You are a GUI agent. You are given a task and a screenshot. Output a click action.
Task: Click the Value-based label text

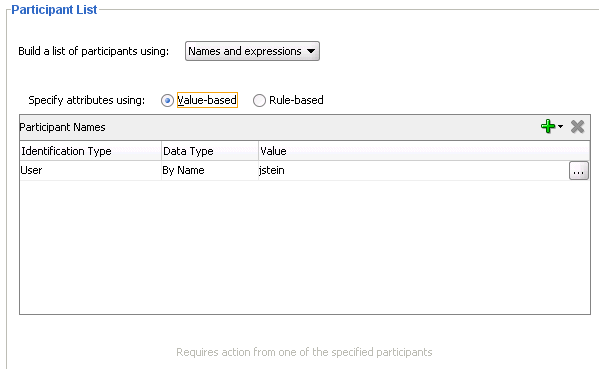(207, 100)
